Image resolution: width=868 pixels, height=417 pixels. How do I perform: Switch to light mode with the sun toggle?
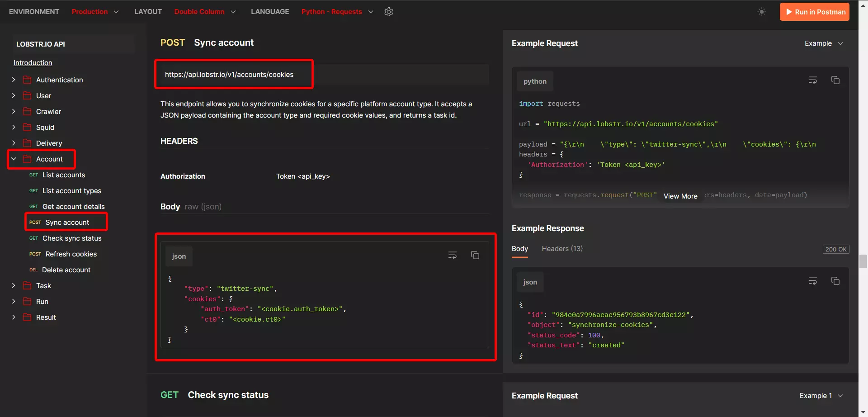tap(762, 11)
